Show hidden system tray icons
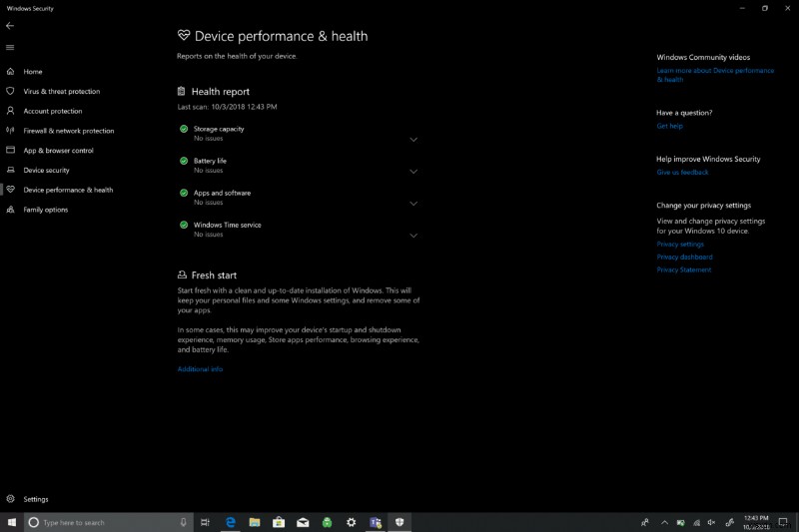Screen dimensions: 799x532 coord(664,522)
